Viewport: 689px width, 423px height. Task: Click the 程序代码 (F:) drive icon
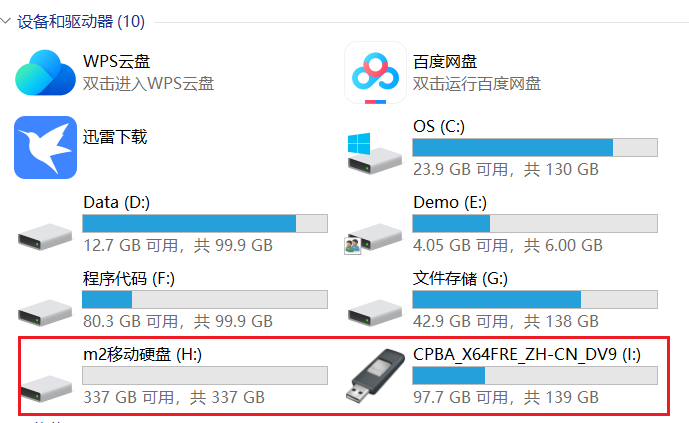[45, 309]
